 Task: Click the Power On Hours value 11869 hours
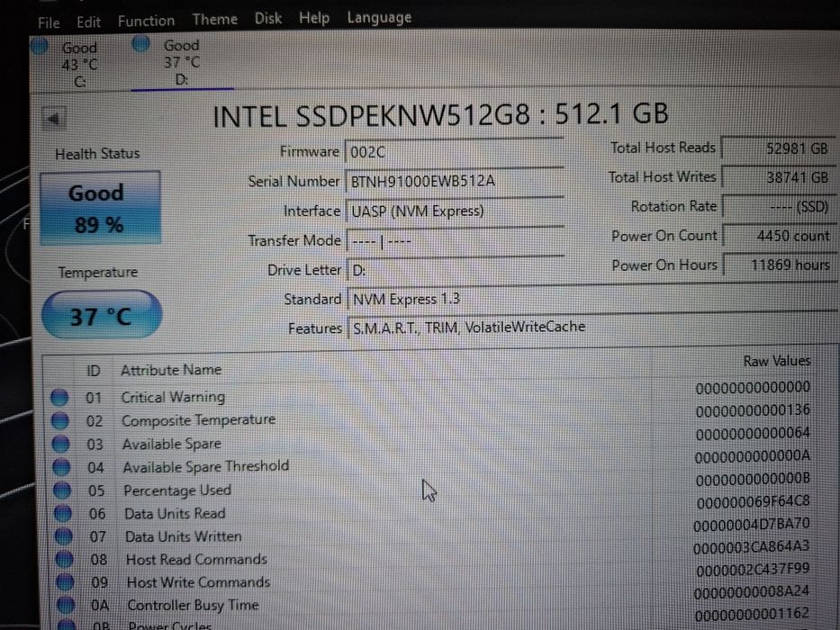coord(780,265)
